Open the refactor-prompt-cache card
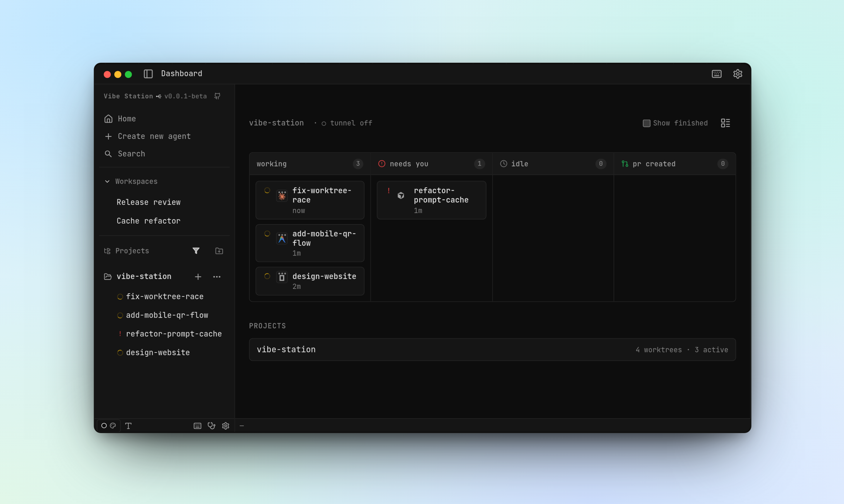The height and width of the screenshot is (504, 844). pos(431,200)
